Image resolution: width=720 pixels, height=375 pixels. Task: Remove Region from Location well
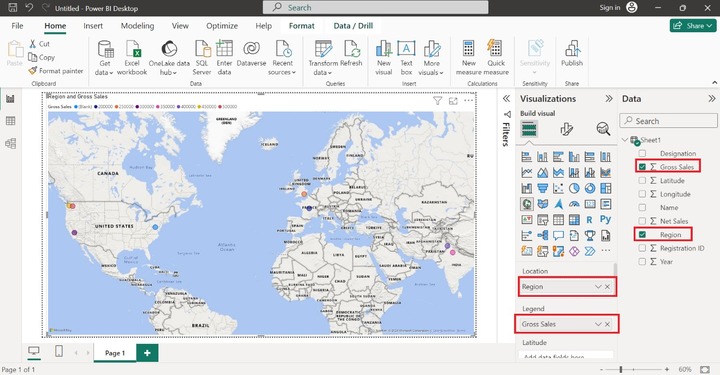[x=608, y=286]
